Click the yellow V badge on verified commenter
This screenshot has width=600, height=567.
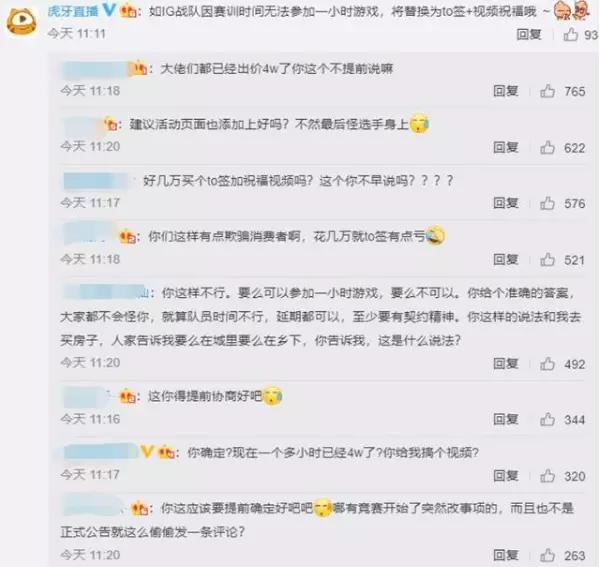pos(147,452)
